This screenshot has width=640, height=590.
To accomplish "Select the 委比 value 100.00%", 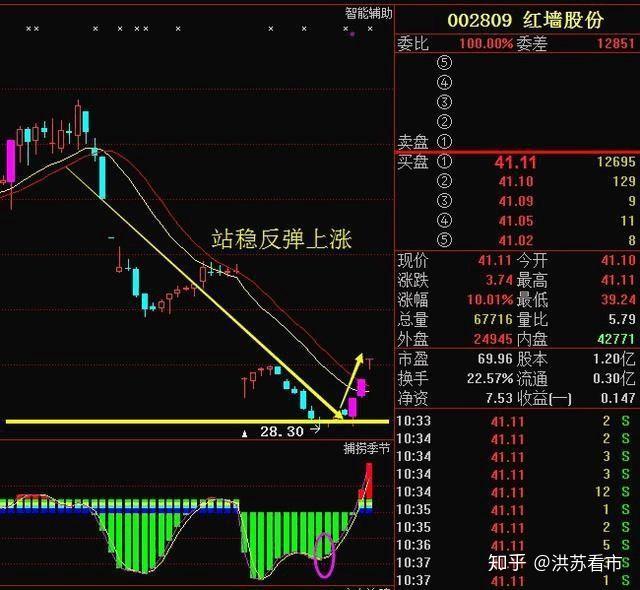I will (486, 44).
